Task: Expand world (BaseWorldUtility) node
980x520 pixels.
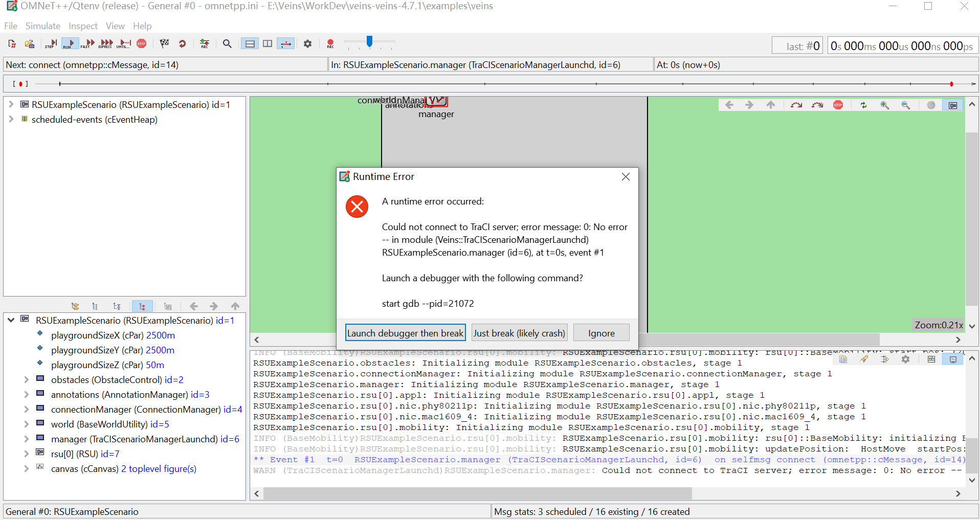Action: pos(26,424)
